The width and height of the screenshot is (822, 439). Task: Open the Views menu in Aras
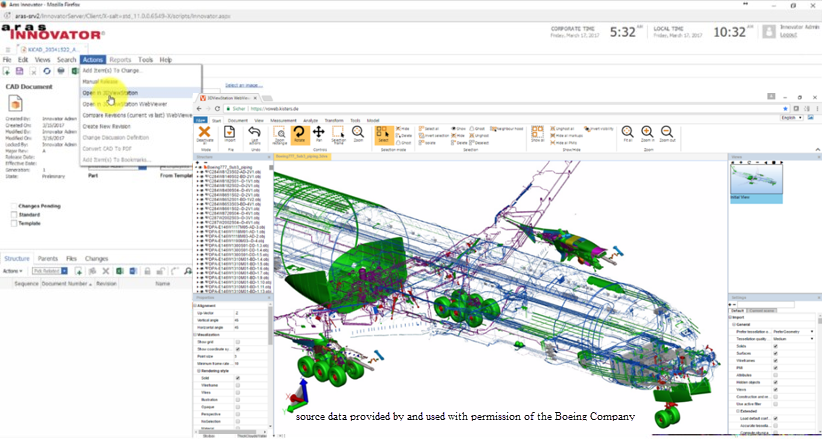(x=42, y=60)
